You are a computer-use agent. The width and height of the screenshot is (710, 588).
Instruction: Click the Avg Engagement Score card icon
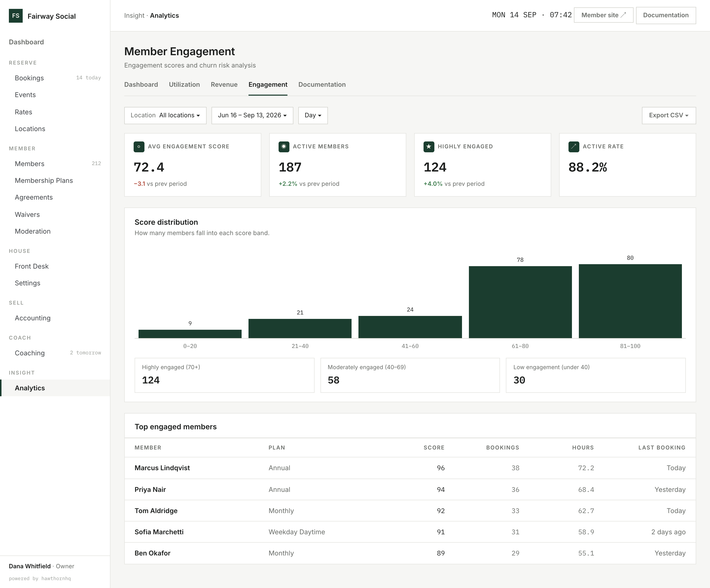tap(139, 147)
